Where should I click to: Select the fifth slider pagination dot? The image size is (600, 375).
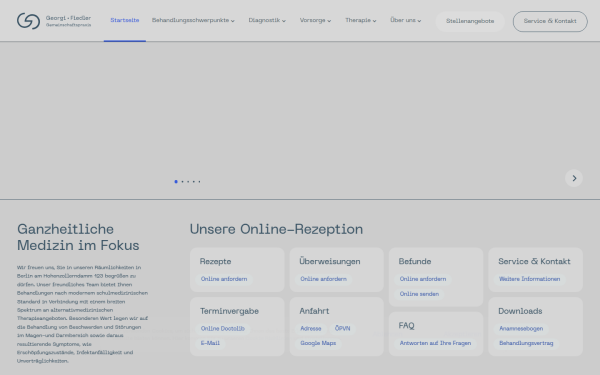[x=199, y=181]
